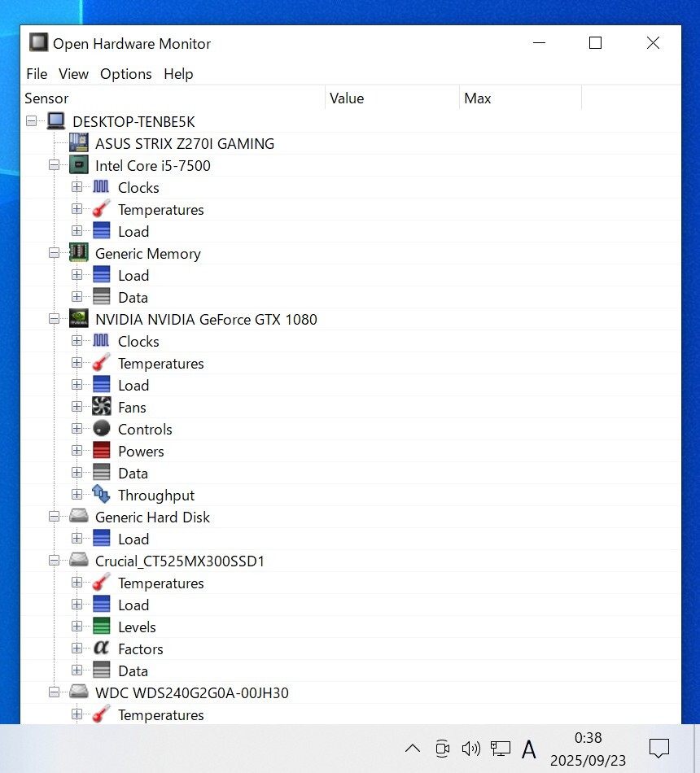Viewport: 700px width, 773px height.
Task: Click the arrows icon beside Throughput
Action: [101, 495]
